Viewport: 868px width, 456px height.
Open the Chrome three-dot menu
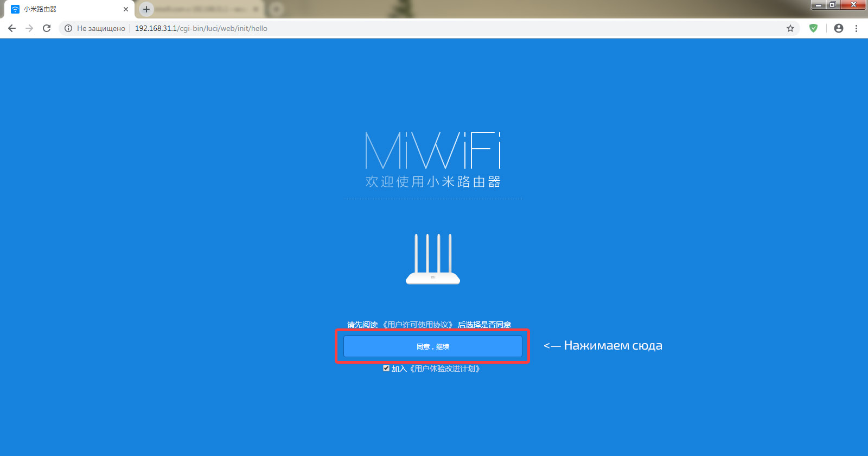tap(857, 28)
